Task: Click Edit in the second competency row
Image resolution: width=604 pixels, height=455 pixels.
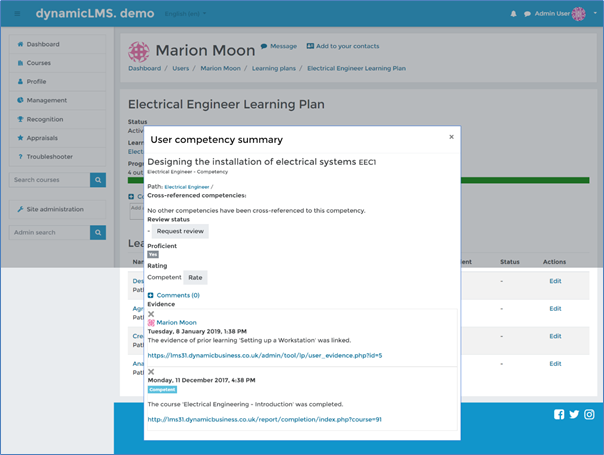Action: (555, 309)
